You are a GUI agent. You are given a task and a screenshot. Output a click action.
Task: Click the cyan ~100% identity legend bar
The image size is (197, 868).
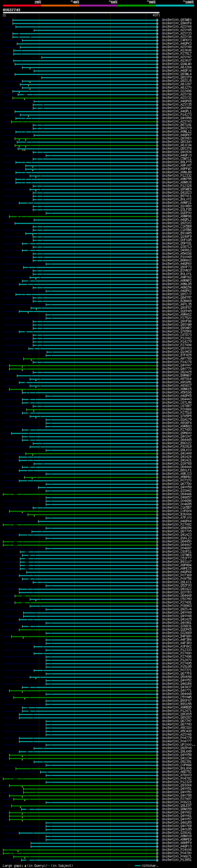tap(175, 6)
